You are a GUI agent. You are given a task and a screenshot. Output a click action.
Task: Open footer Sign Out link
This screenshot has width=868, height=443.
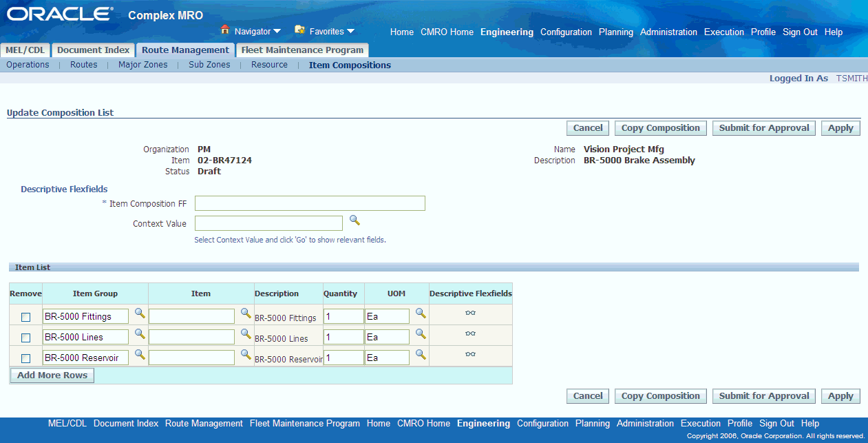pos(776,424)
